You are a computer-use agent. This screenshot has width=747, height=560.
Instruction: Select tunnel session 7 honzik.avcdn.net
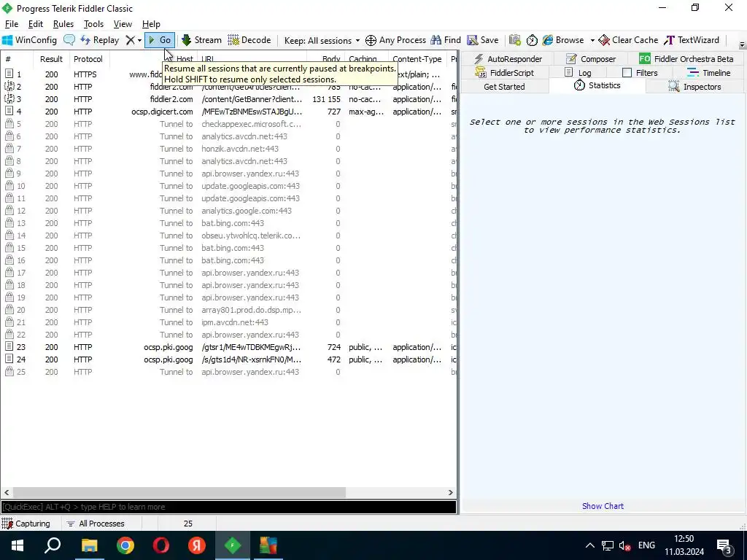228,149
